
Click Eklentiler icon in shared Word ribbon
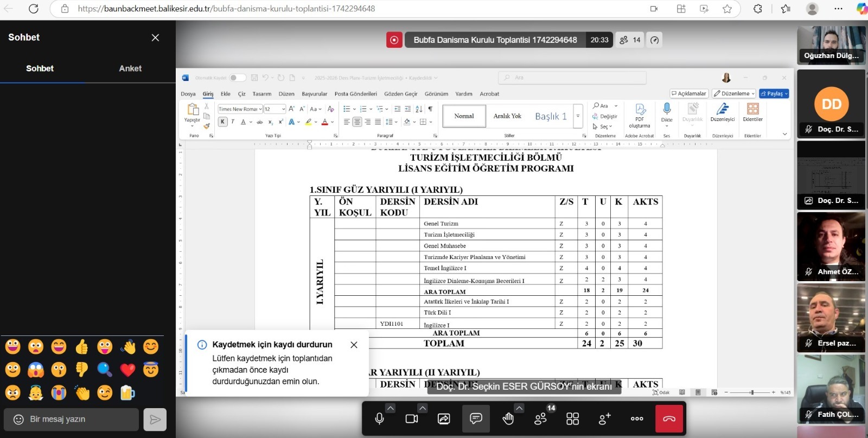(752, 112)
